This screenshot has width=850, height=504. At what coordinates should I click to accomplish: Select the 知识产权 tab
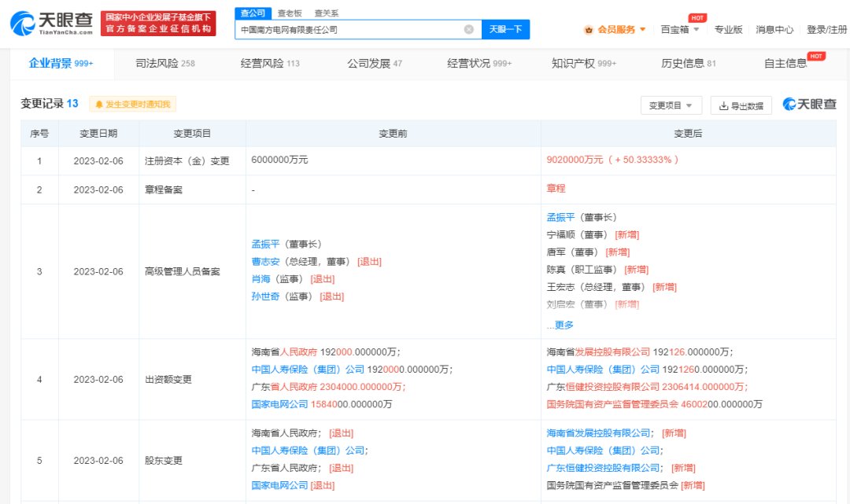coord(584,64)
